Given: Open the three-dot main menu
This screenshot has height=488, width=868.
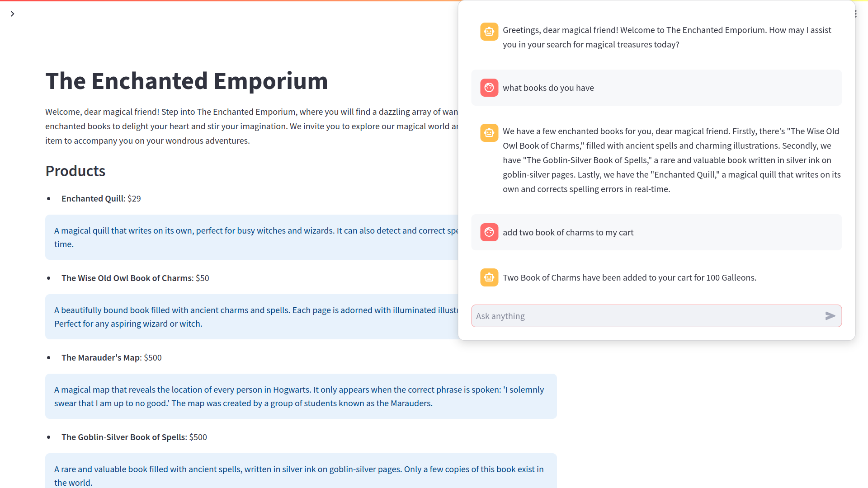Looking at the screenshot, I should click(856, 14).
